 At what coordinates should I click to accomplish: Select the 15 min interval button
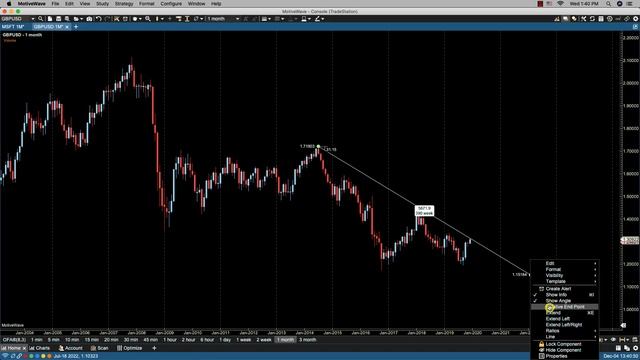coord(91,340)
